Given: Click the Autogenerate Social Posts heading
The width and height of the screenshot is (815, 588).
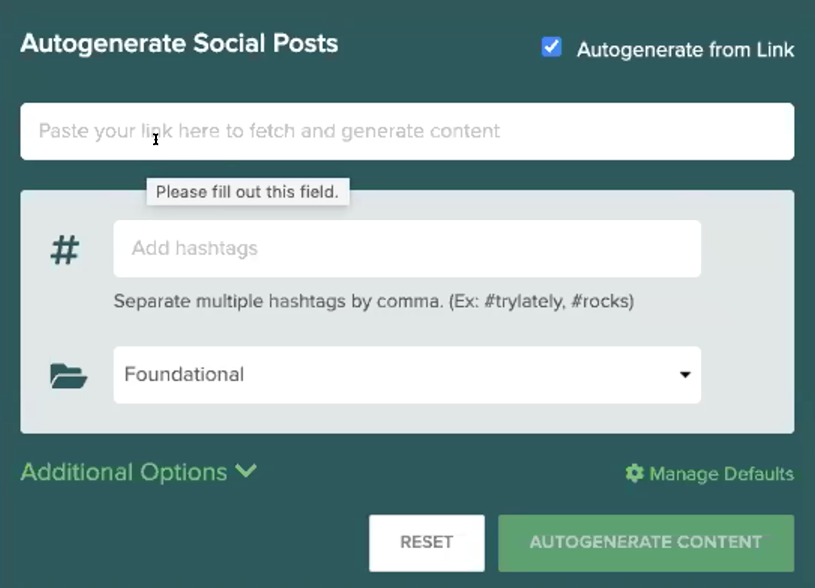Looking at the screenshot, I should coord(179,43).
